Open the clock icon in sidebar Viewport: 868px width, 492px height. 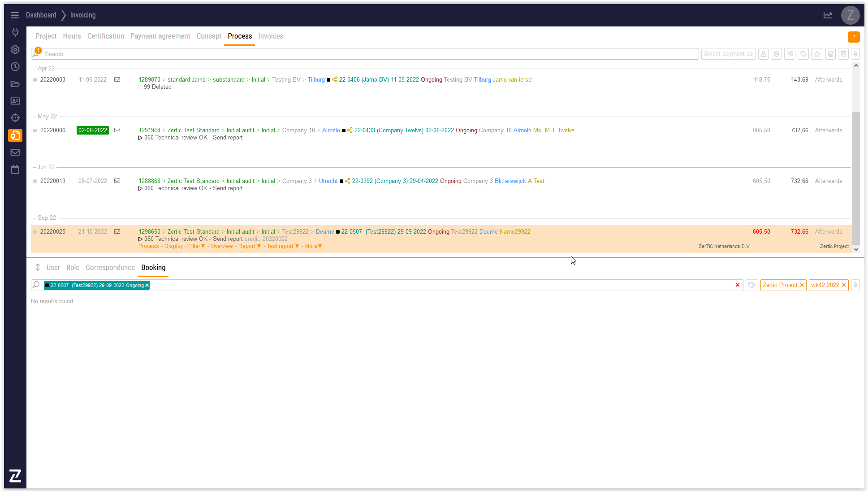(15, 67)
